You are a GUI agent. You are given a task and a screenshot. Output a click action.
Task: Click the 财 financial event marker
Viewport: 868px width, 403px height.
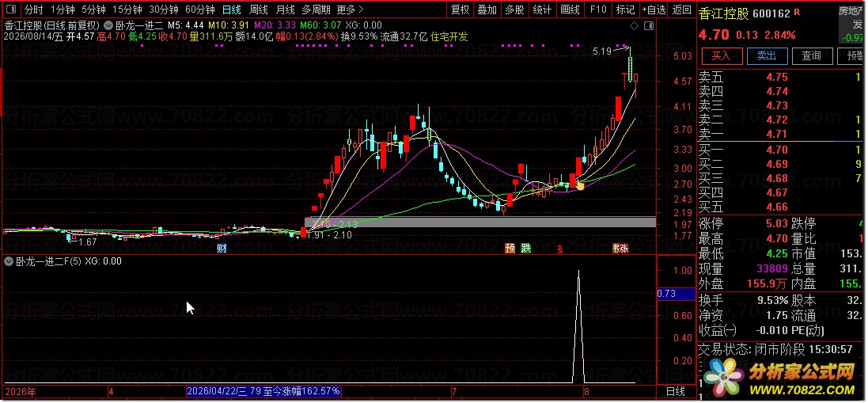(222, 249)
